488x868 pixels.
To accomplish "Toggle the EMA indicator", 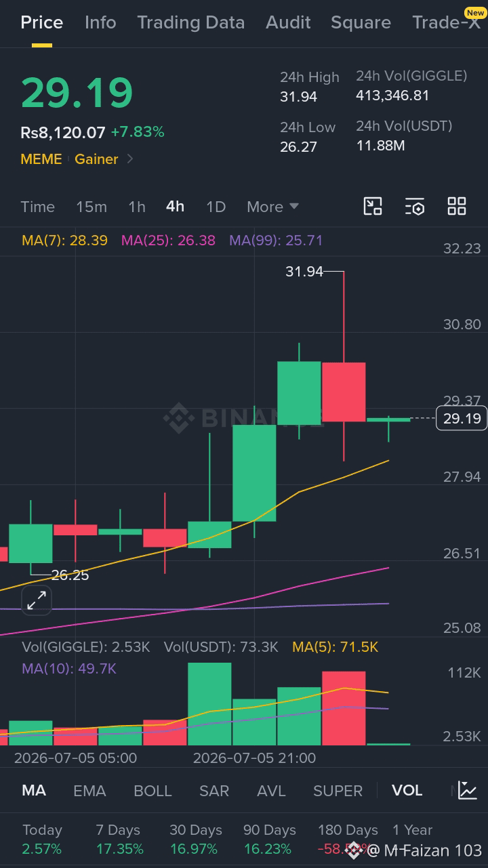I will pos(89,791).
